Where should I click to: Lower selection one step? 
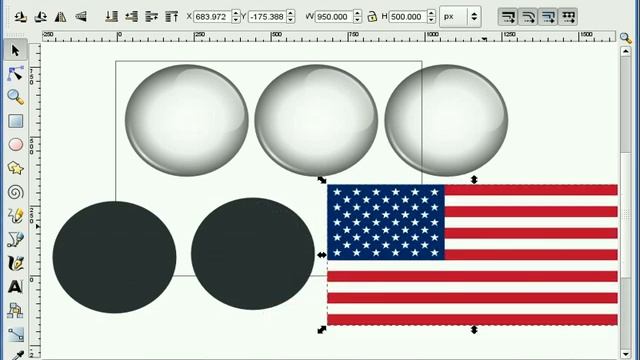tap(131, 17)
